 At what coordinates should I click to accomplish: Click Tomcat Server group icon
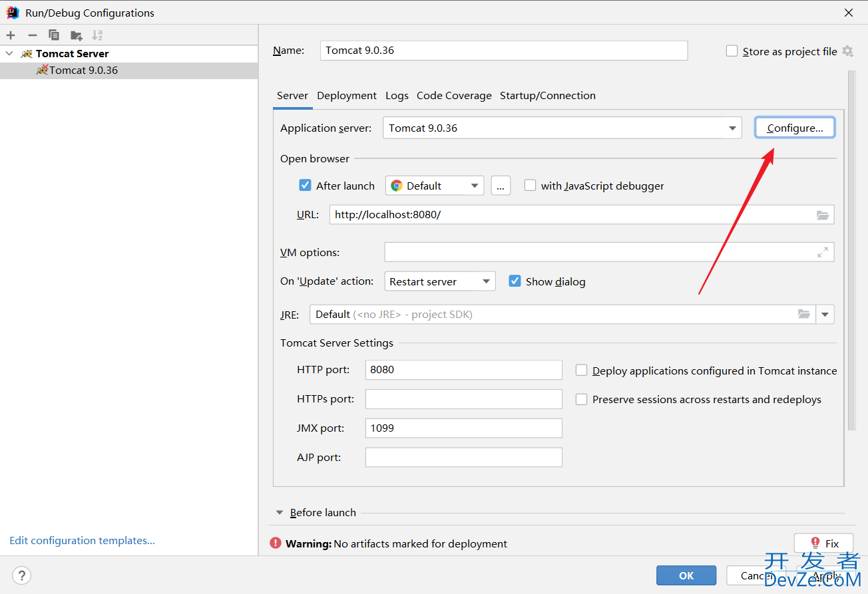tap(27, 54)
